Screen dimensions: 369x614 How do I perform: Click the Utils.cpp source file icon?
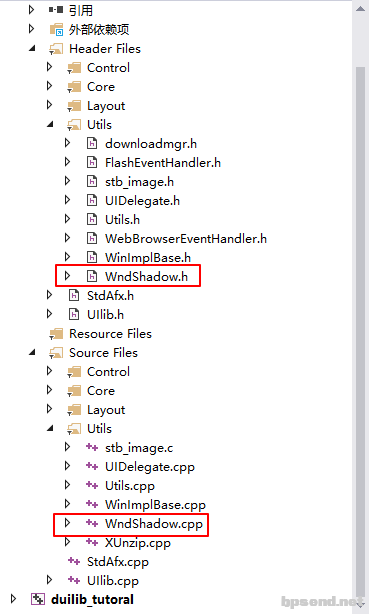[92, 486]
